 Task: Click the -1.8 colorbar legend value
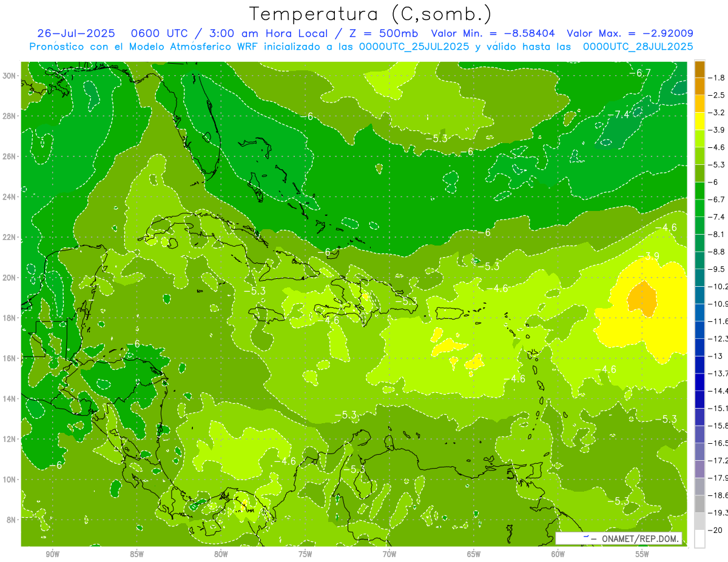pos(716,78)
